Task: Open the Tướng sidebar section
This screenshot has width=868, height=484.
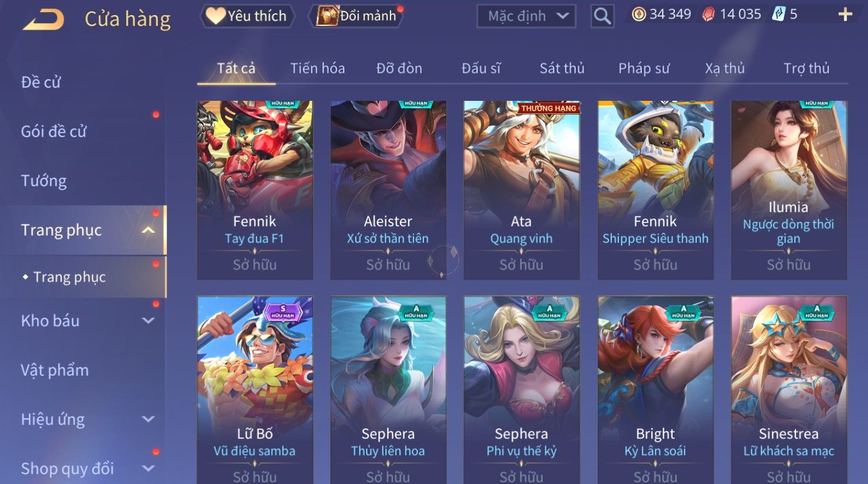Action: pos(44,181)
